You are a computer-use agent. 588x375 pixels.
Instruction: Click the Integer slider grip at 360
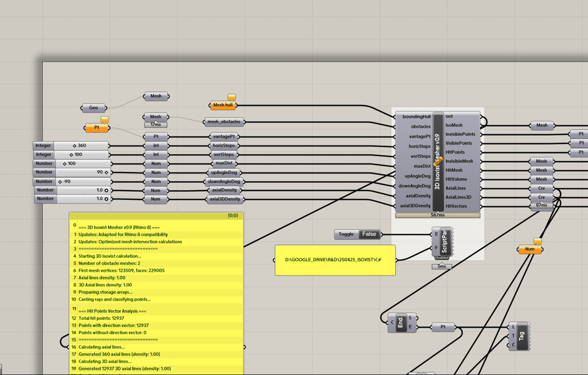[74, 146]
